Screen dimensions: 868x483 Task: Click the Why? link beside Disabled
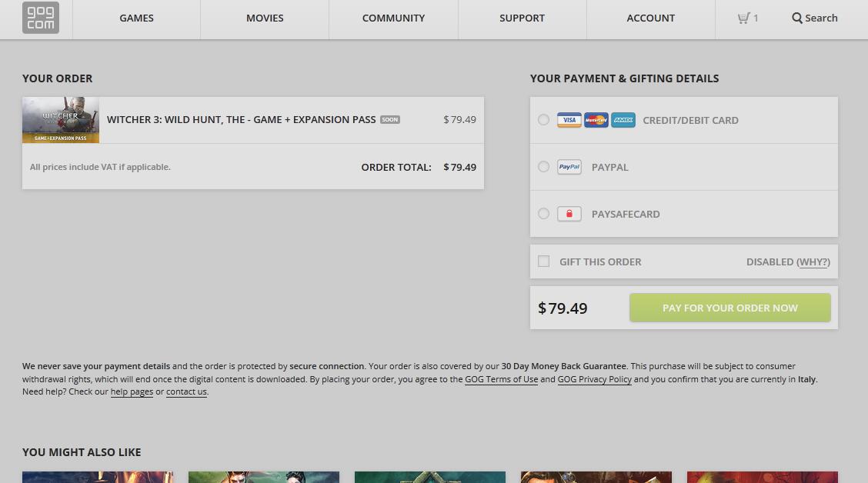pyautogui.click(x=813, y=261)
